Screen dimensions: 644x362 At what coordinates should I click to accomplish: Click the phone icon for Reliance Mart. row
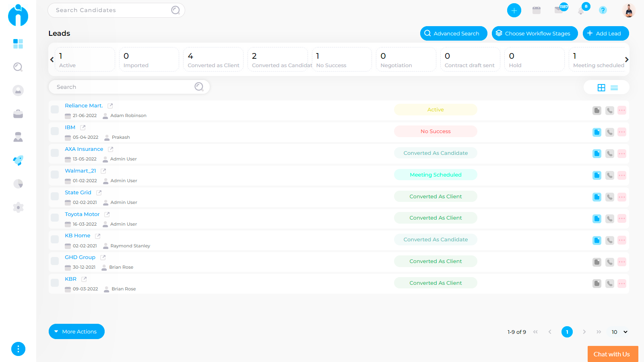tap(610, 110)
